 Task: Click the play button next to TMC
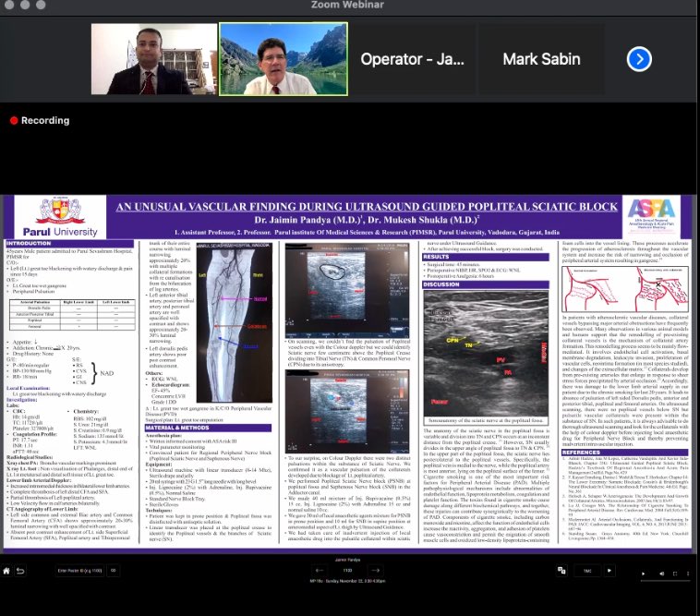pos(609,571)
